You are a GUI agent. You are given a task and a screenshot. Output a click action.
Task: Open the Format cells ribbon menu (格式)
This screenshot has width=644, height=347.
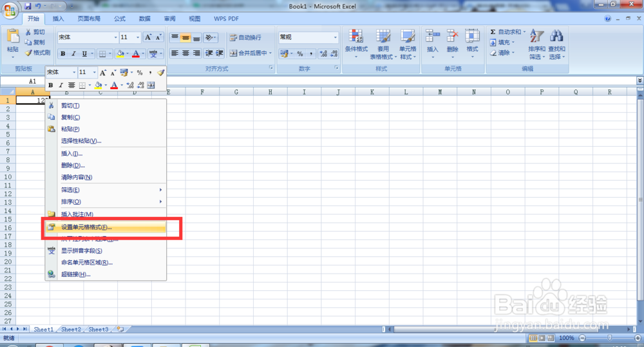472,42
